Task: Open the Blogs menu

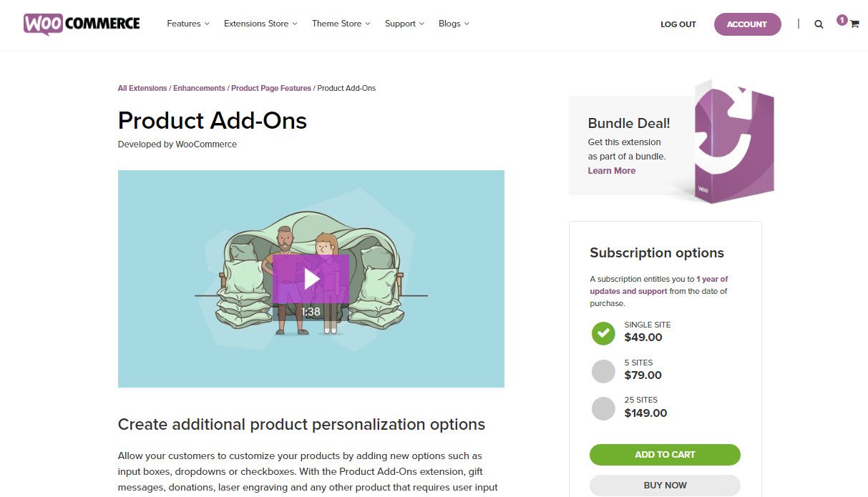Action: coord(454,24)
